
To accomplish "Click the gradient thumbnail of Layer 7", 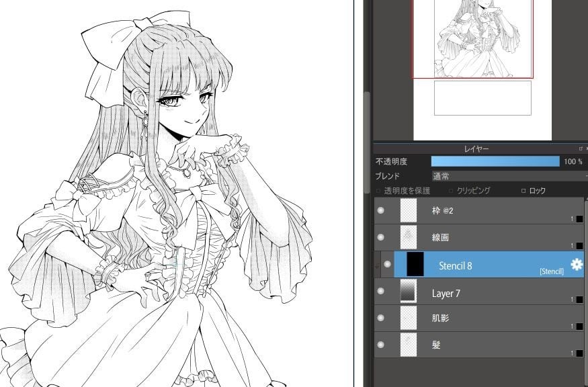I will point(409,291).
